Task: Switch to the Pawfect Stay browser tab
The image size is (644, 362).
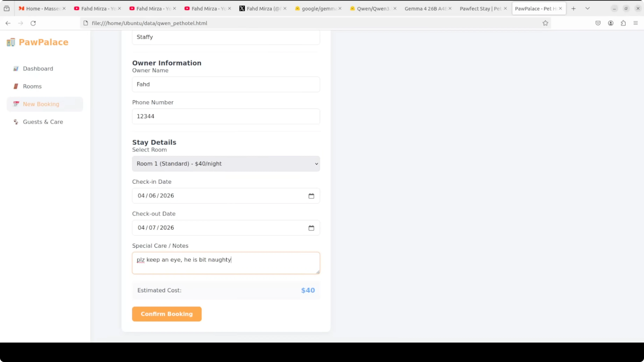Action: (x=480, y=9)
